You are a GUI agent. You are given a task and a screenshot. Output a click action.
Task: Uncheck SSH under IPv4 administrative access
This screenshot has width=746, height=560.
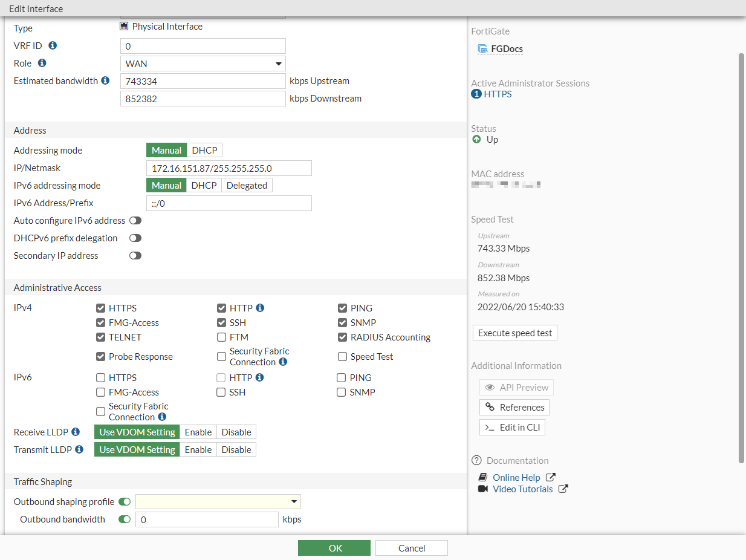point(221,322)
